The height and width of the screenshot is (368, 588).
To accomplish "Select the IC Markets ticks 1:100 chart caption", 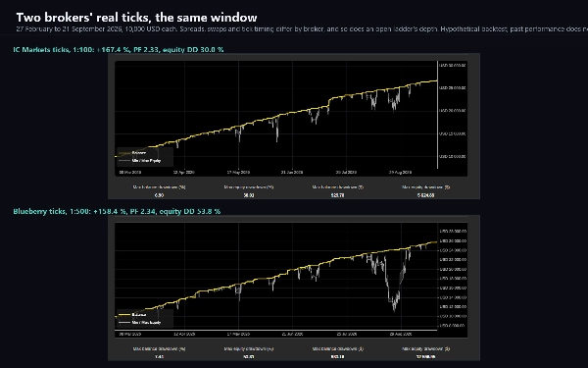I will (x=119, y=50).
